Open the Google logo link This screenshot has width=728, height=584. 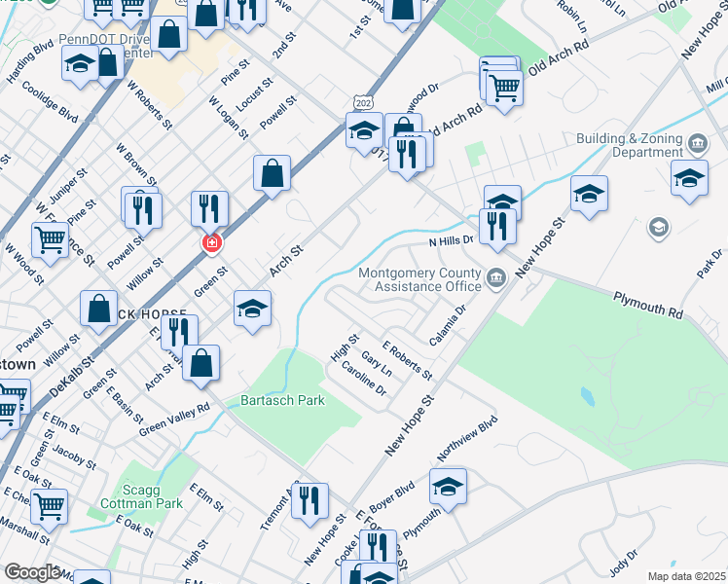[32, 572]
